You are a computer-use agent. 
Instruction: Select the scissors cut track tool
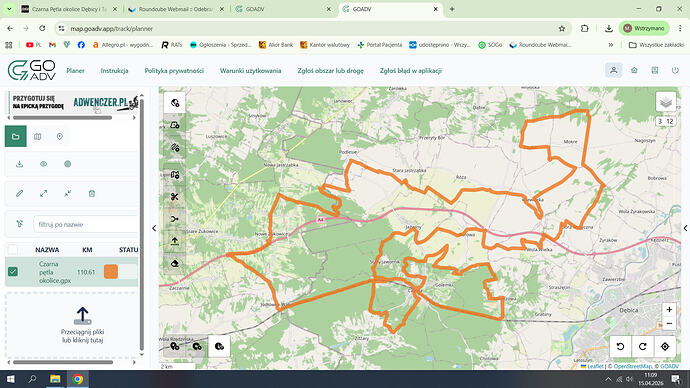(x=175, y=197)
